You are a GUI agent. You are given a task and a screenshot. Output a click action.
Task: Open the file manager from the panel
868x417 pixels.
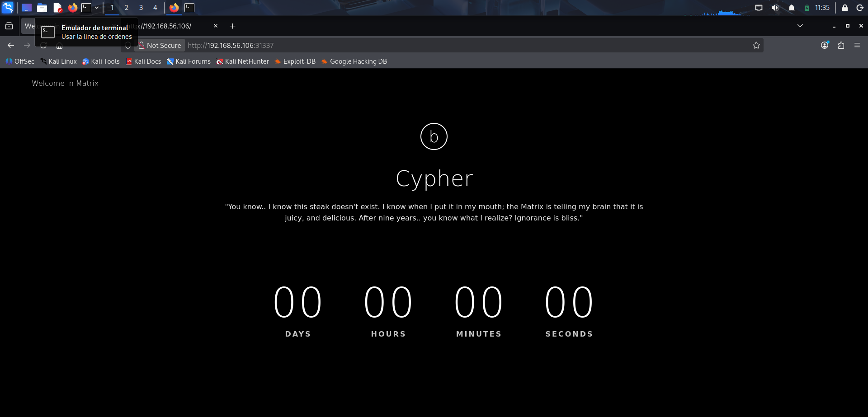(x=42, y=8)
